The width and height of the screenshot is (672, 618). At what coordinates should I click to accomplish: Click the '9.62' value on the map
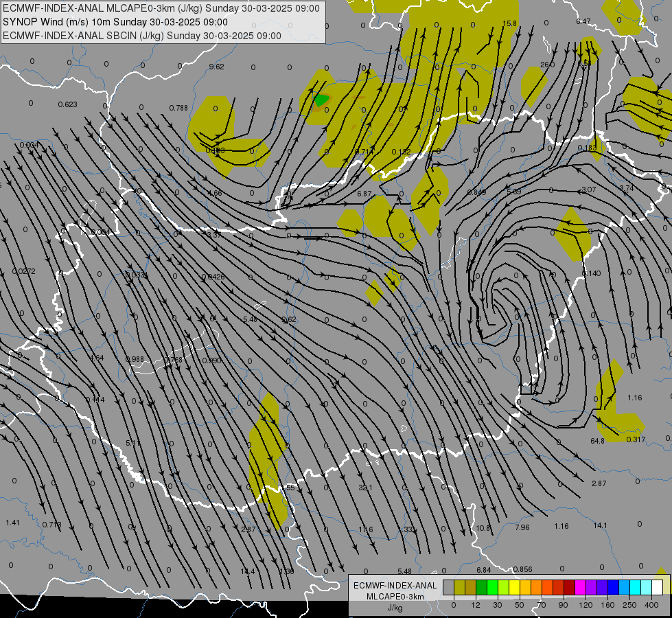(x=216, y=67)
